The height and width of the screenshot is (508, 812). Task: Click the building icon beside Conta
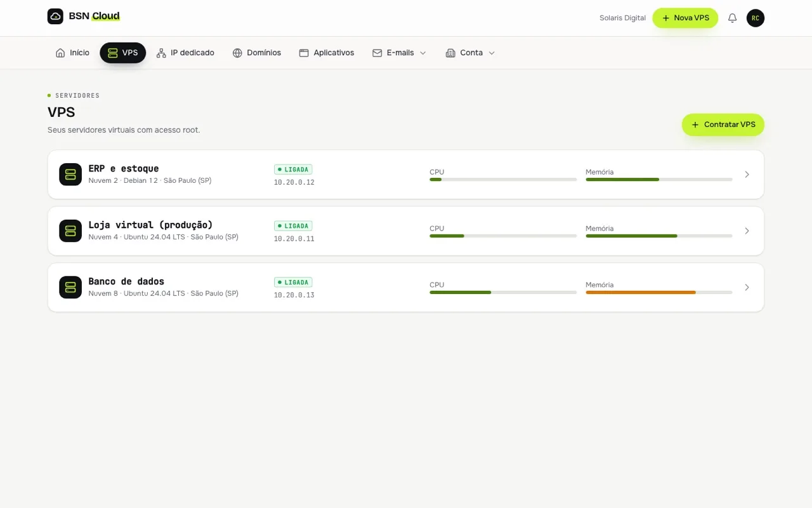click(x=450, y=53)
